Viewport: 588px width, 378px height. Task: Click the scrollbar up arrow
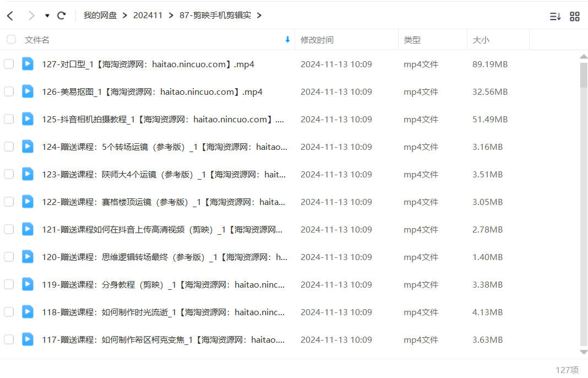click(x=584, y=57)
